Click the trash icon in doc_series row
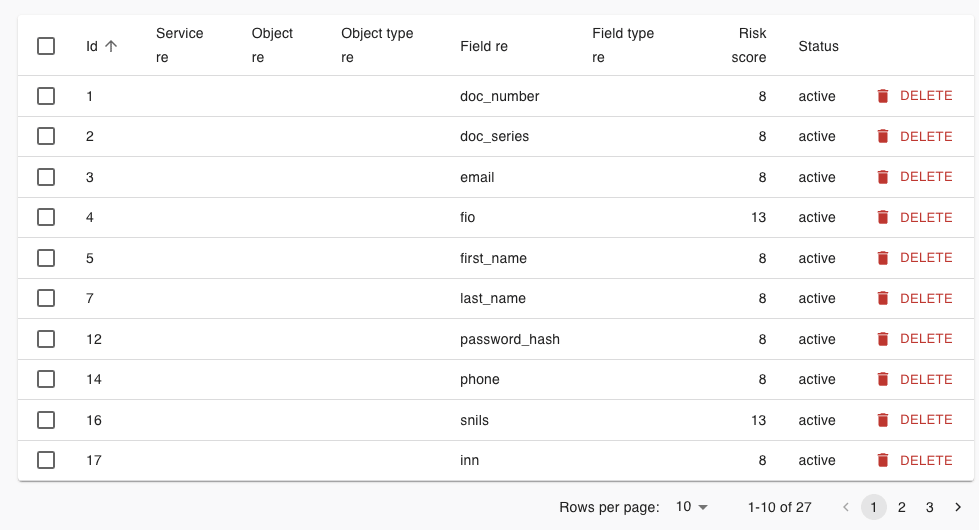This screenshot has height=530, width=979. 883,136
